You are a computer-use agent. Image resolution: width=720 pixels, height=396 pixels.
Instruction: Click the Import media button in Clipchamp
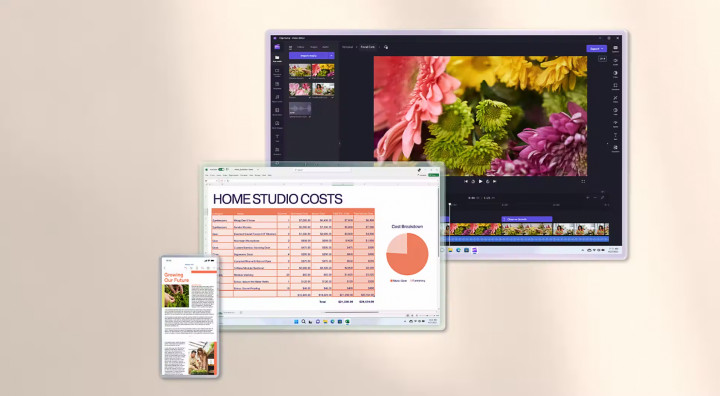[x=309, y=56]
